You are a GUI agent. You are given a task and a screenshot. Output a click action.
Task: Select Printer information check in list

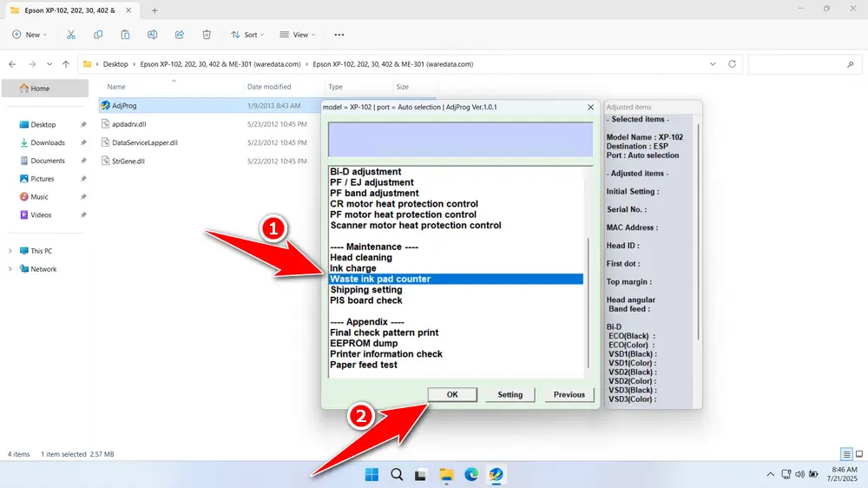[x=386, y=354]
